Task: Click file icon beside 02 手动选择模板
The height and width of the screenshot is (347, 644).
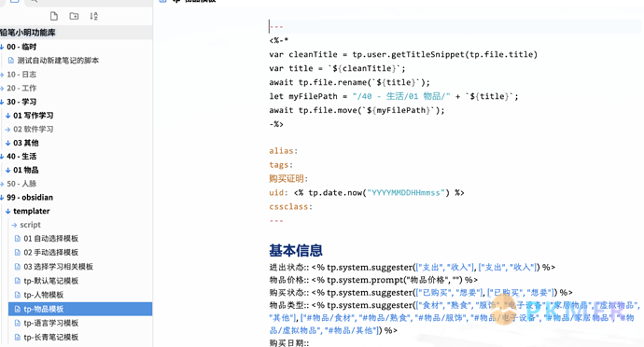Action: pyautogui.click(x=17, y=252)
